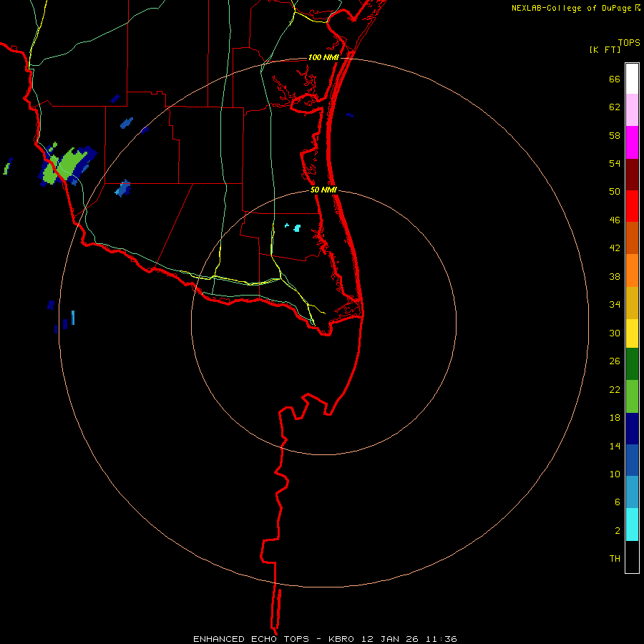Click the light green 26 K FT swatch
Viewport: 644px width, 644px height.
632,396
